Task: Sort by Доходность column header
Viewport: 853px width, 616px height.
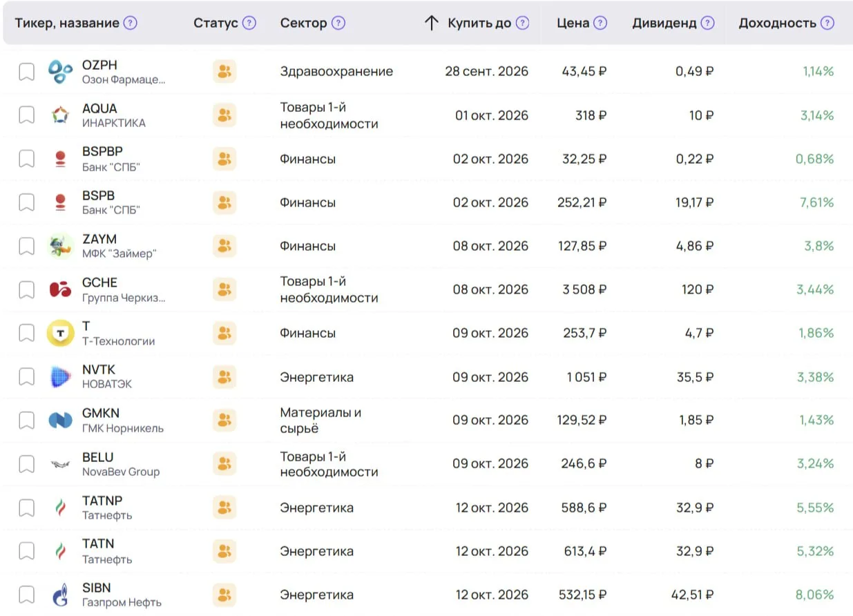Action: (778, 23)
